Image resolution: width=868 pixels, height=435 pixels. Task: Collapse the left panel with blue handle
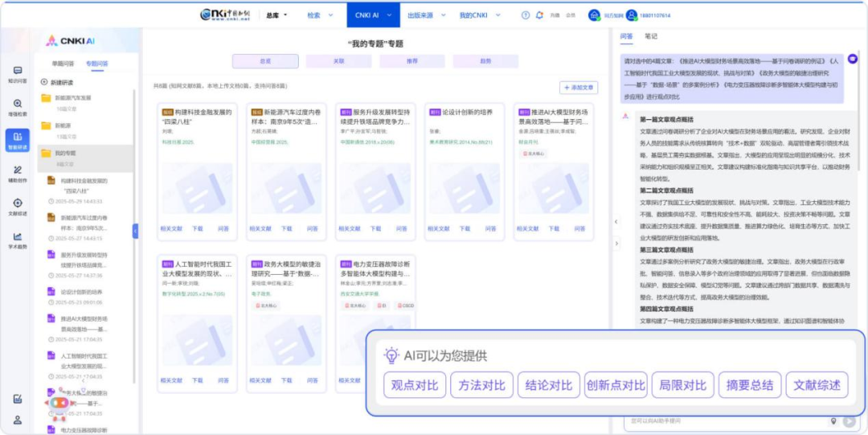pyautogui.click(x=135, y=231)
